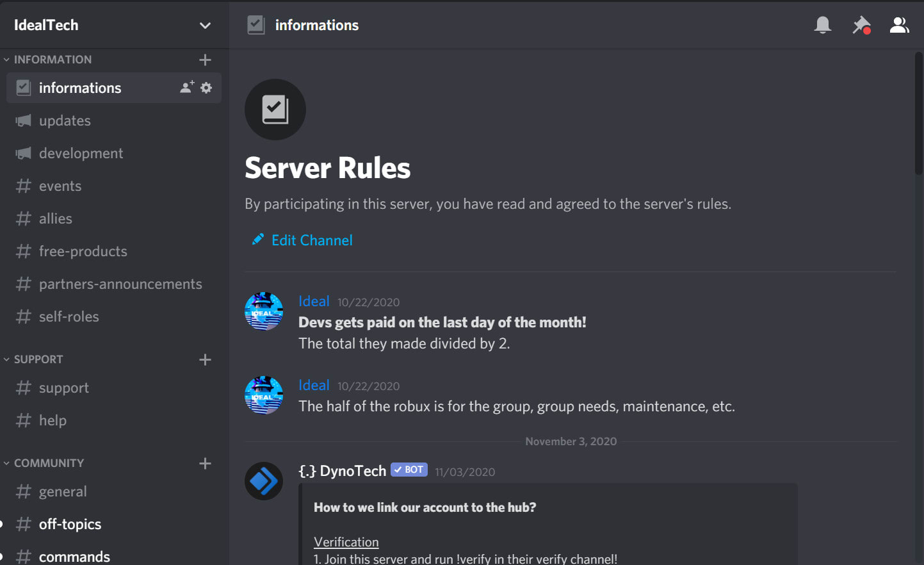Collapse the COMMUNITY category
Image resolution: width=924 pixels, height=565 pixels.
click(49, 463)
